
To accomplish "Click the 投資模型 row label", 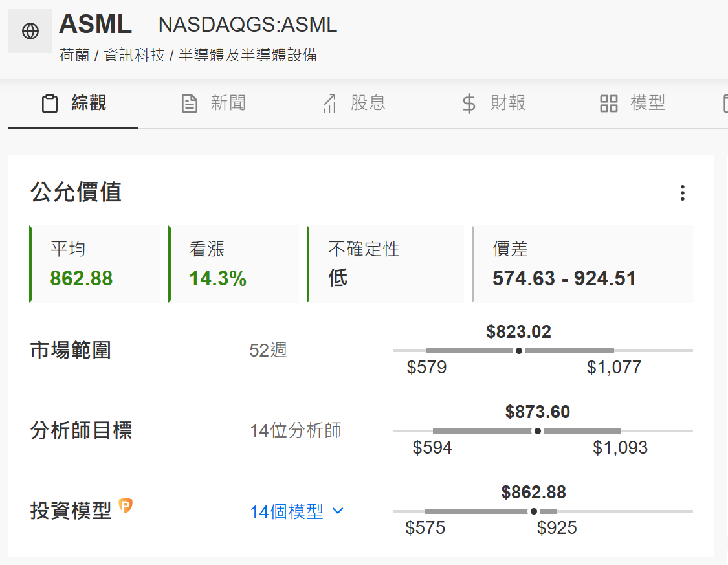I will click(x=71, y=511).
